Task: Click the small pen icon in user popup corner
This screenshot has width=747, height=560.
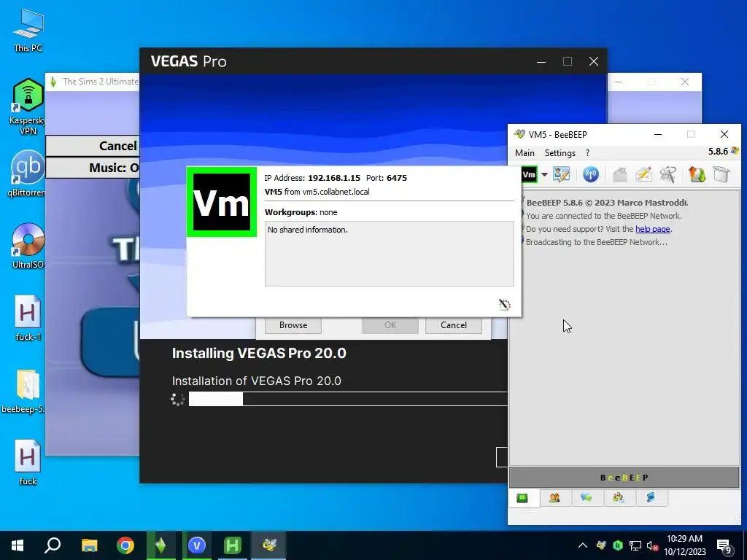Action: (x=505, y=304)
